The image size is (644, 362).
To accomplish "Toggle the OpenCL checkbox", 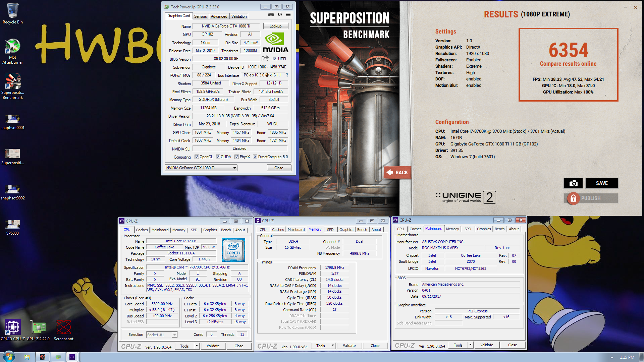I will (197, 157).
